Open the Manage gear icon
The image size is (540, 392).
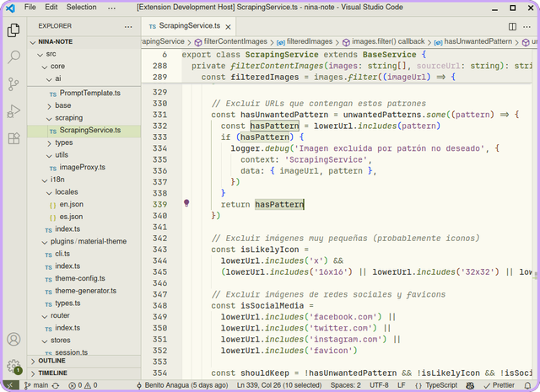pos(13,367)
